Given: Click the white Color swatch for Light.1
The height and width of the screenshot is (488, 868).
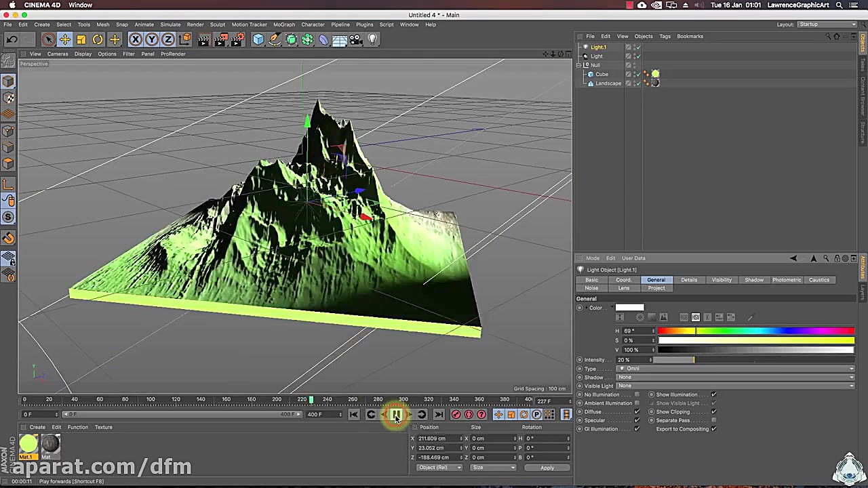Looking at the screenshot, I should tap(629, 307).
